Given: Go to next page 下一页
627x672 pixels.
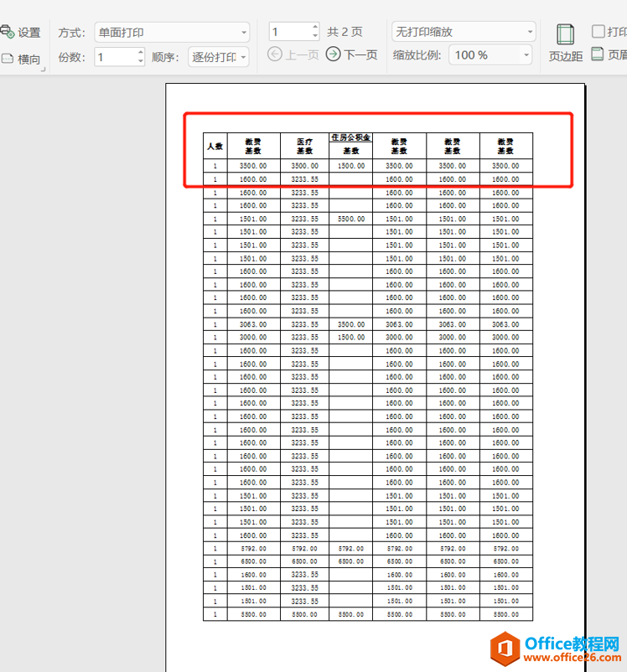Looking at the screenshot, I should tap(351, 54).
